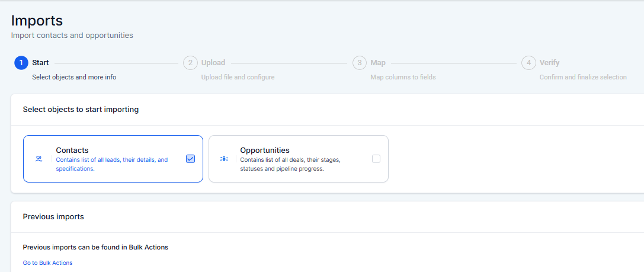This screenshot has height=272, width=644.
Task: Click the step 4 Verify circle
Action: tap(528, 63)
